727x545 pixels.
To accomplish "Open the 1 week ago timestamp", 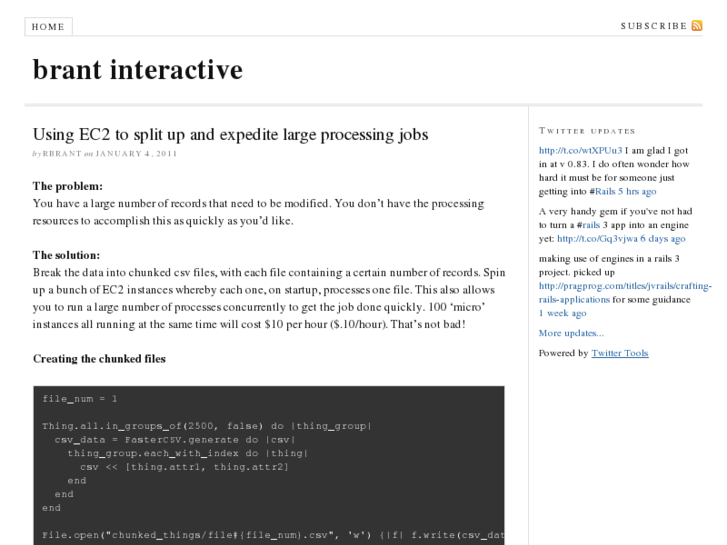I will coord(563,313).
